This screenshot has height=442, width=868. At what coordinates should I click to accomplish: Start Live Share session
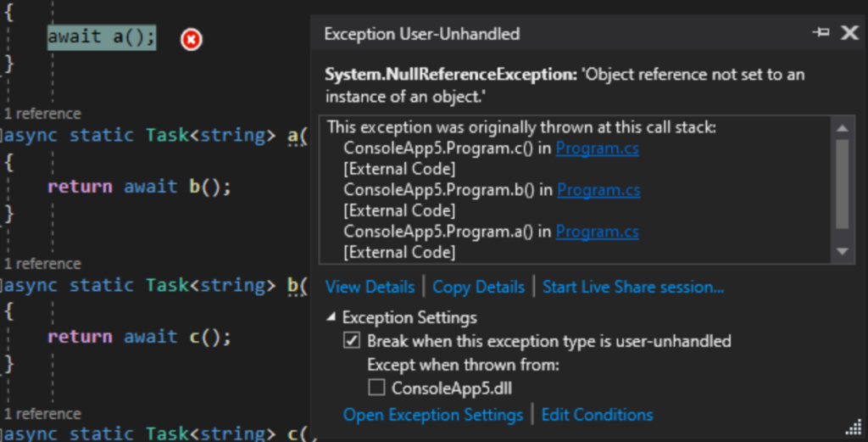(633, 287)
